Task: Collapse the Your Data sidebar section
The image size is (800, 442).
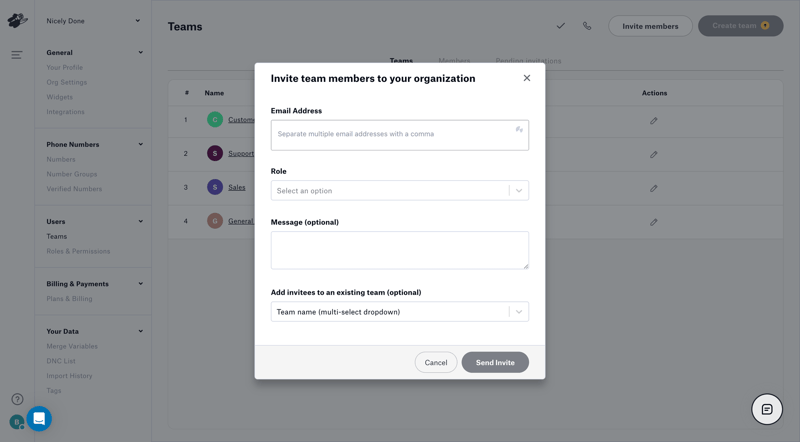Action: [x=140, y=331]
